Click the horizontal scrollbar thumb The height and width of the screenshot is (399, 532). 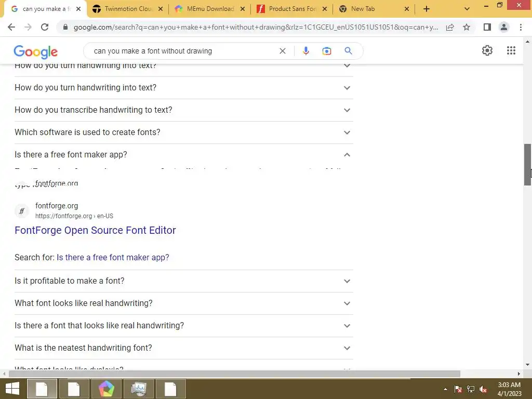pyautogui.click(x=234, y=374)
